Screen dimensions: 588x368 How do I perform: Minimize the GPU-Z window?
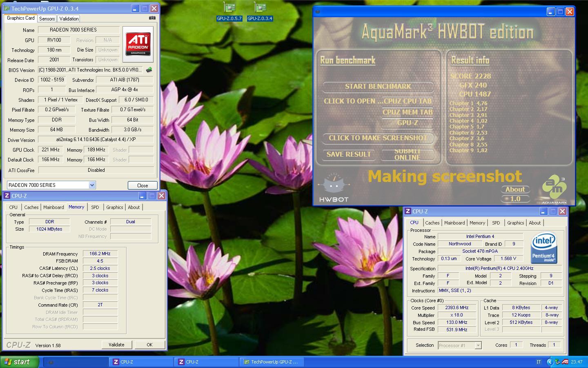(135, 8)
